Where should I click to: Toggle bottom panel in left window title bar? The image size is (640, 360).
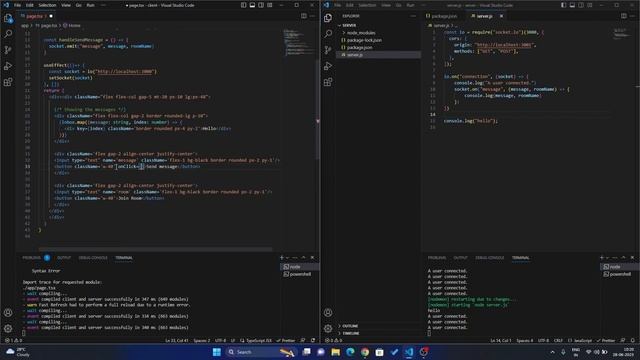coord(252,5)
